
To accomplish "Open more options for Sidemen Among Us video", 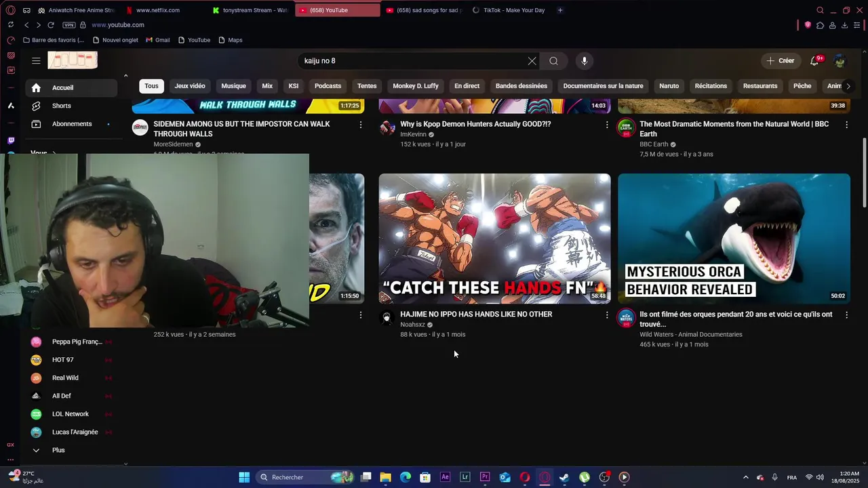I will click(x=361, y=125).
